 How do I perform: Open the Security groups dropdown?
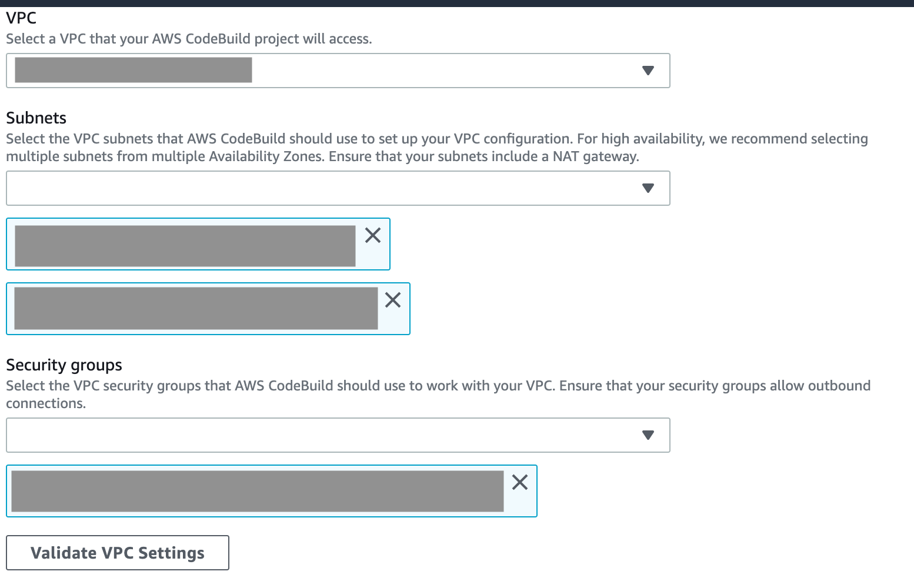[x=338, y=435]
